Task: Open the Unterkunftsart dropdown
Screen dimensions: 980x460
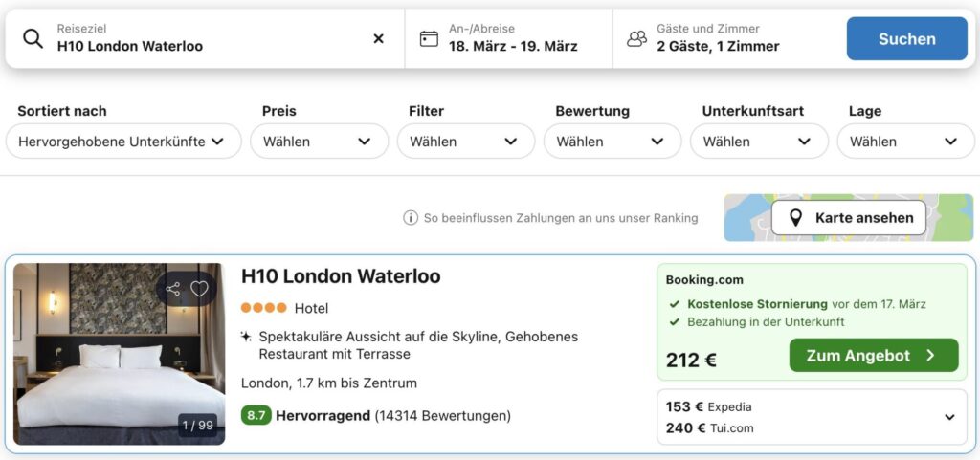Action: [758, 142]
